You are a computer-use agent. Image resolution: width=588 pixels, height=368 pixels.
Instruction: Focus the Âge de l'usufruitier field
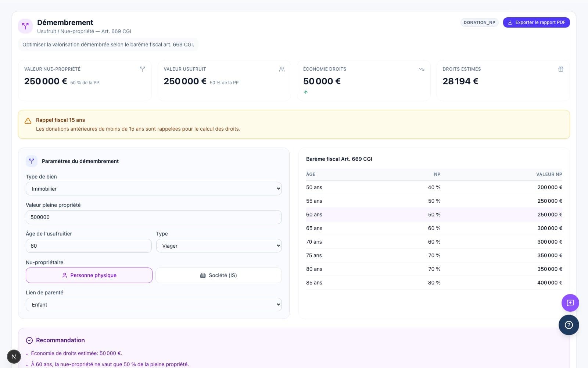(89, 246)
